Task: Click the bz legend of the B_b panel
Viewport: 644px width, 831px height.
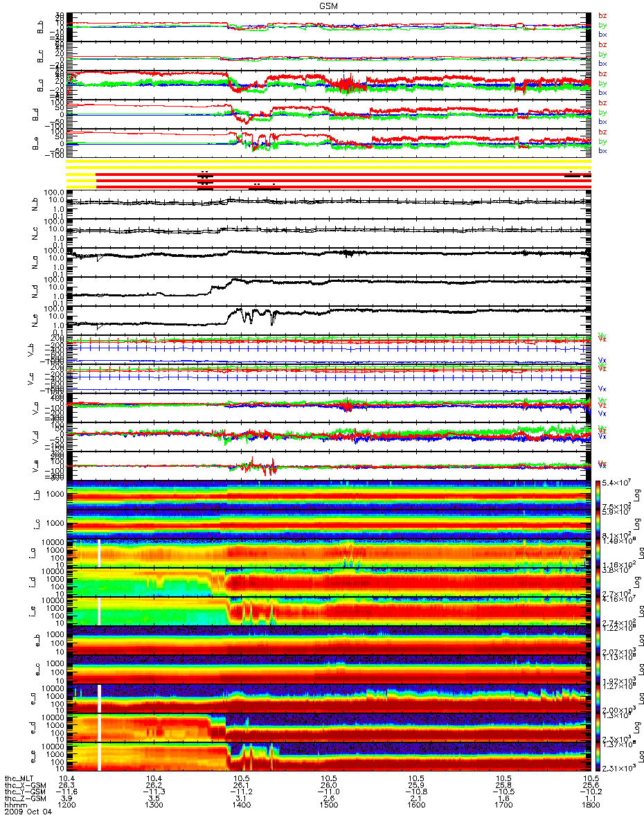Action: tap(602, 15)
